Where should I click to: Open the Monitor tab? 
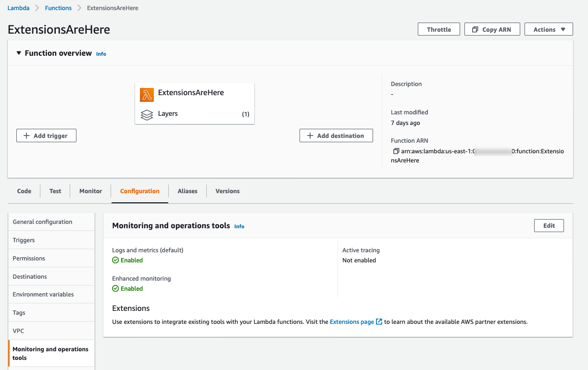90,191
